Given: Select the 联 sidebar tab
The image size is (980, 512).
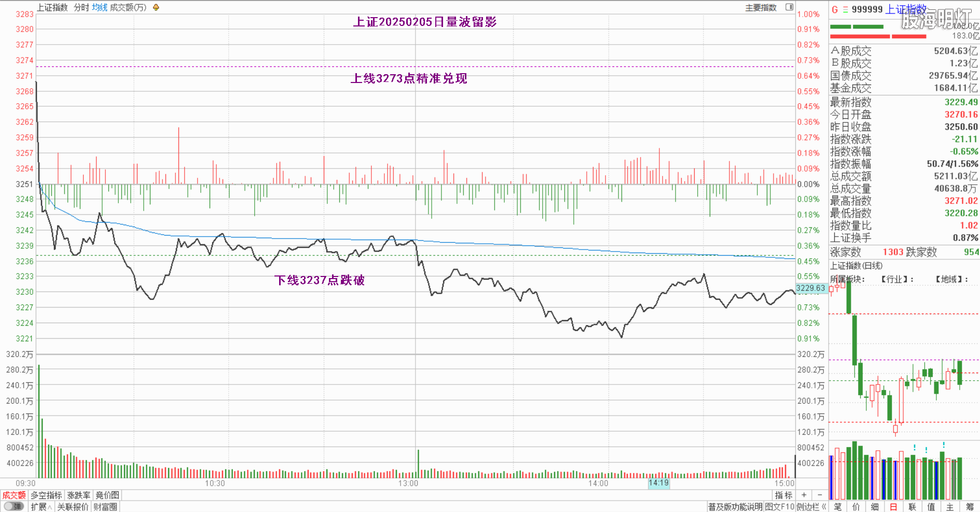Looking at the screenshot, I should [912, 507].
